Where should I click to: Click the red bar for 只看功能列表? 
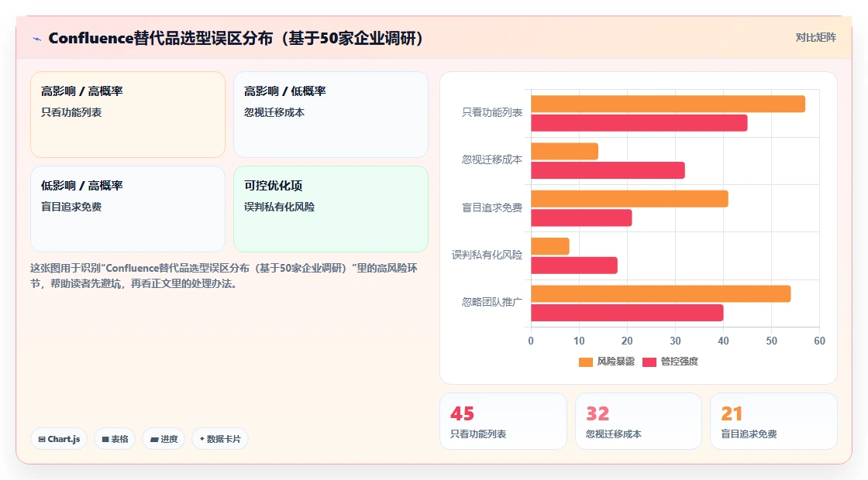click(639, 123)
